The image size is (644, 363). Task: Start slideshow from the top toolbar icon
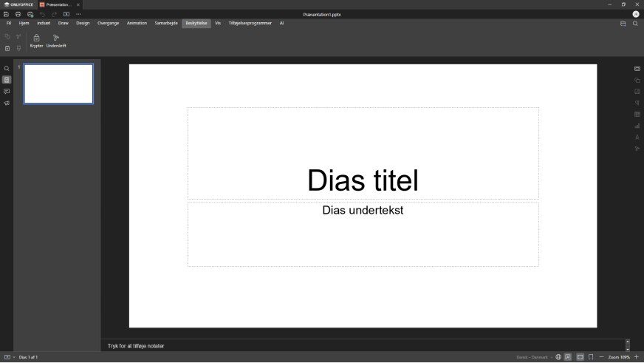pyautogui.click(x=66, y=14)
